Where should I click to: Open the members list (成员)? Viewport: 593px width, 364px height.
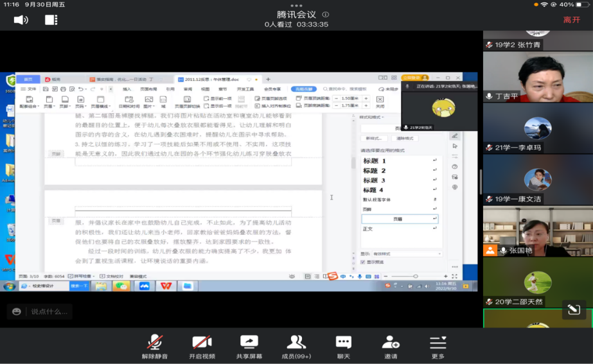[296, 346]
